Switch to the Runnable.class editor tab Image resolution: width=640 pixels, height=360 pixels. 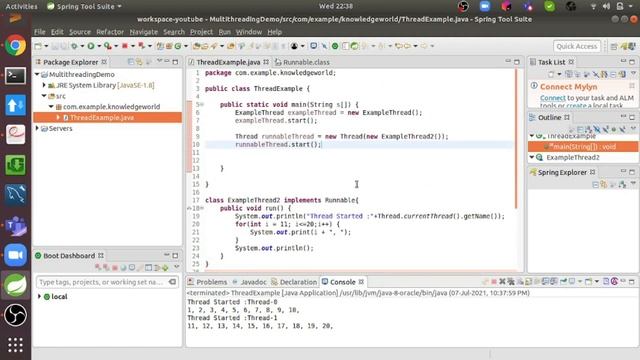coord(302,62)
